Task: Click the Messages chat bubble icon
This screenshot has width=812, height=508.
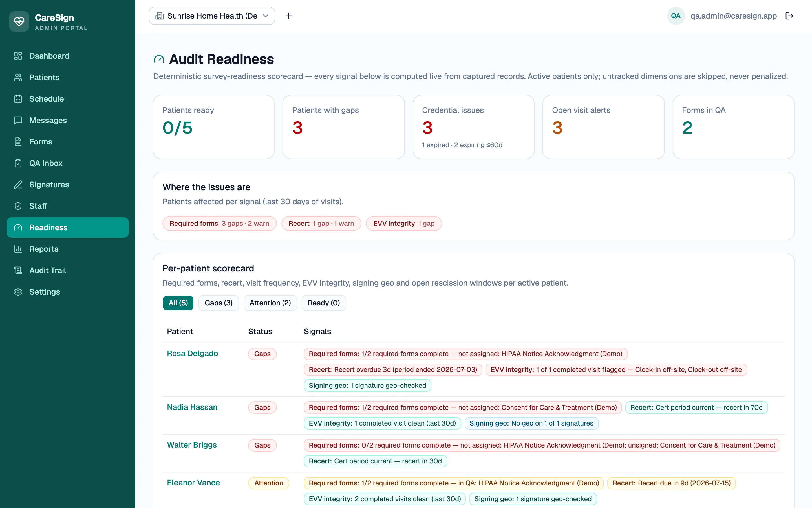Action: coord(18,120)
